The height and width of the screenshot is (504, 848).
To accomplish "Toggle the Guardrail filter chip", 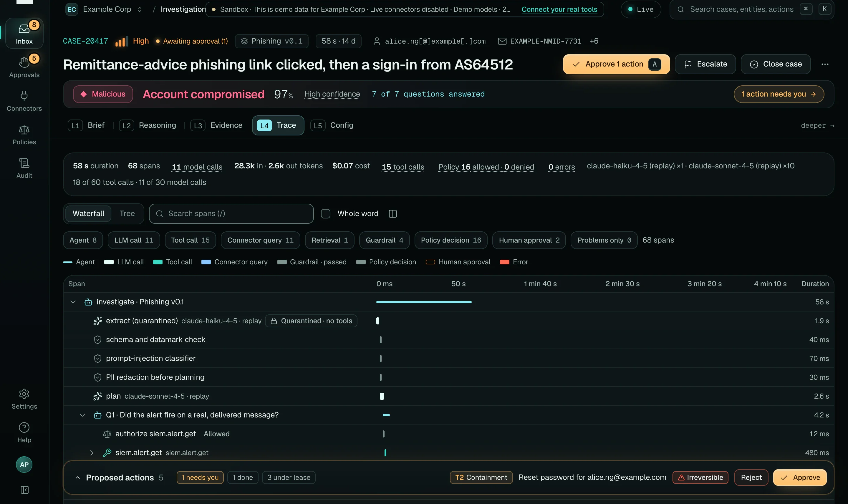I will [x=384, y=240].
